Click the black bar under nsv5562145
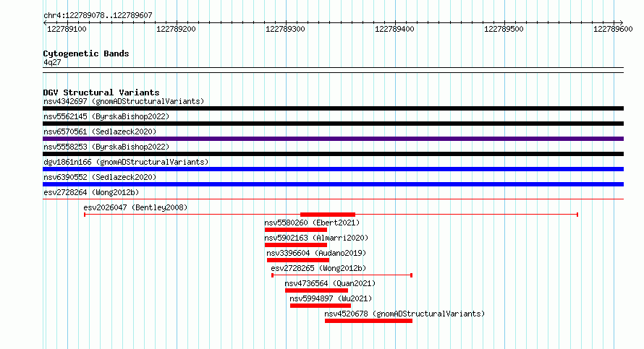Image resolution: width=644 pixels, height=349 pixels. click(x=333, y=124)
